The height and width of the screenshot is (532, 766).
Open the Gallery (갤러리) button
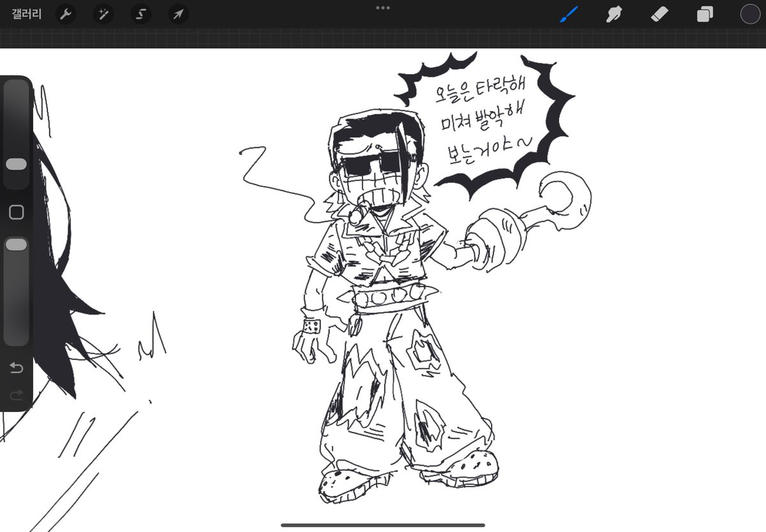tap(27, 14)
